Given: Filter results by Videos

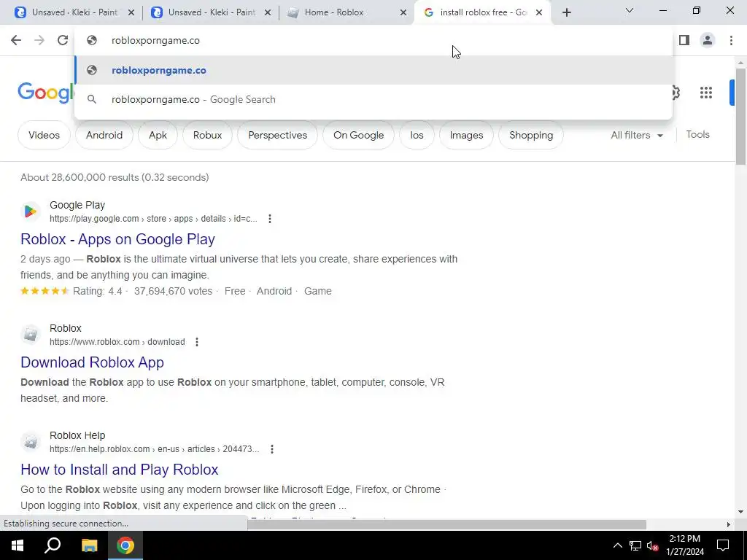Looking at the screenshot, I should tap(44, 135).
